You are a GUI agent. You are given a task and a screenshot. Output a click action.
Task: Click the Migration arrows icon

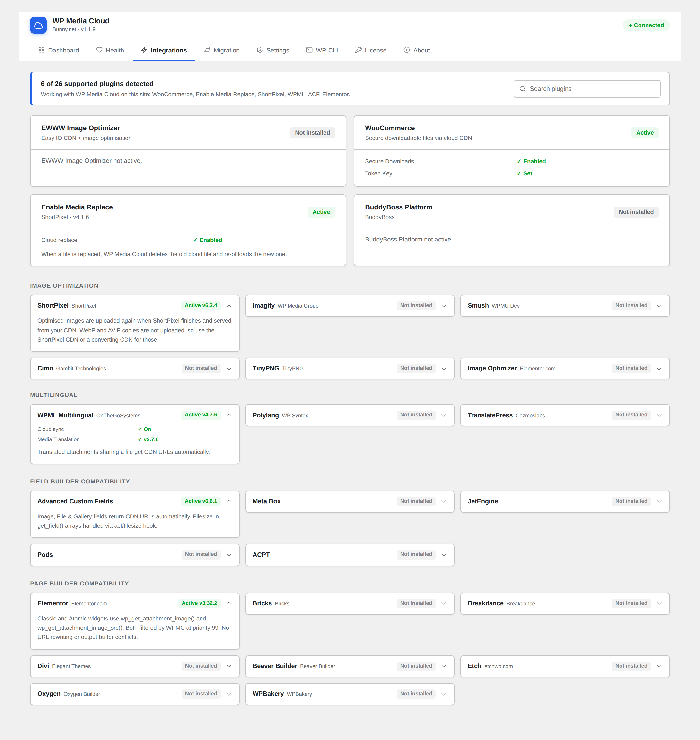[207, 50]
